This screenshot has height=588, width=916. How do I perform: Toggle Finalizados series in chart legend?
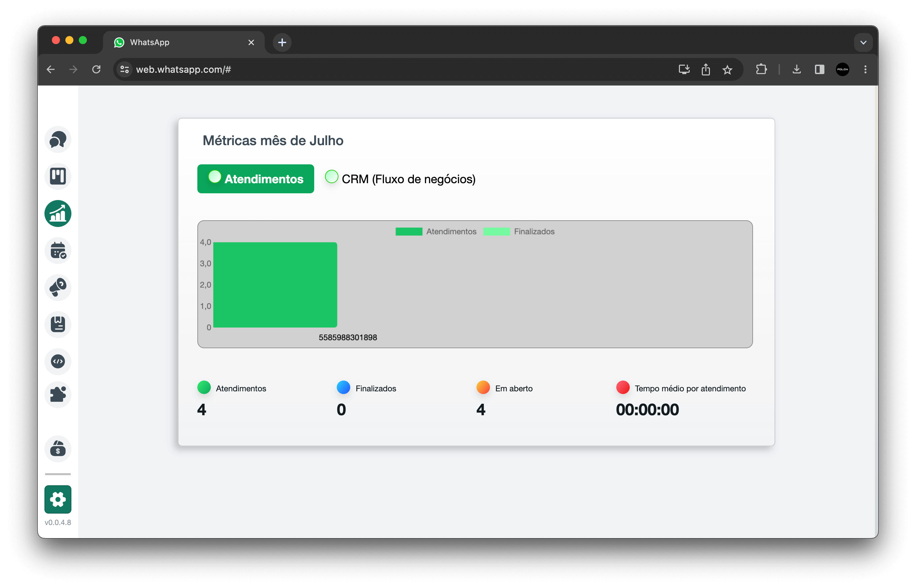519,231
